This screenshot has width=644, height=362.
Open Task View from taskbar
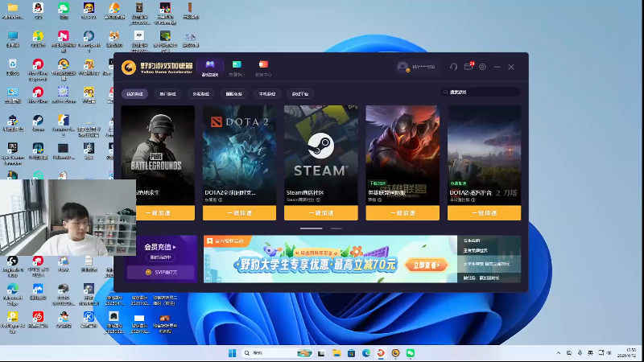(x=321, y=353)
